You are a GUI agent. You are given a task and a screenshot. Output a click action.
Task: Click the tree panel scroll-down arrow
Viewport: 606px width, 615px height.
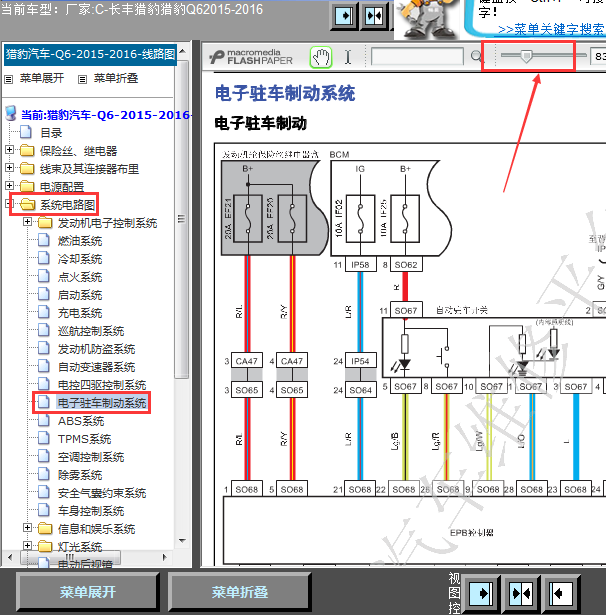(182, 540)
